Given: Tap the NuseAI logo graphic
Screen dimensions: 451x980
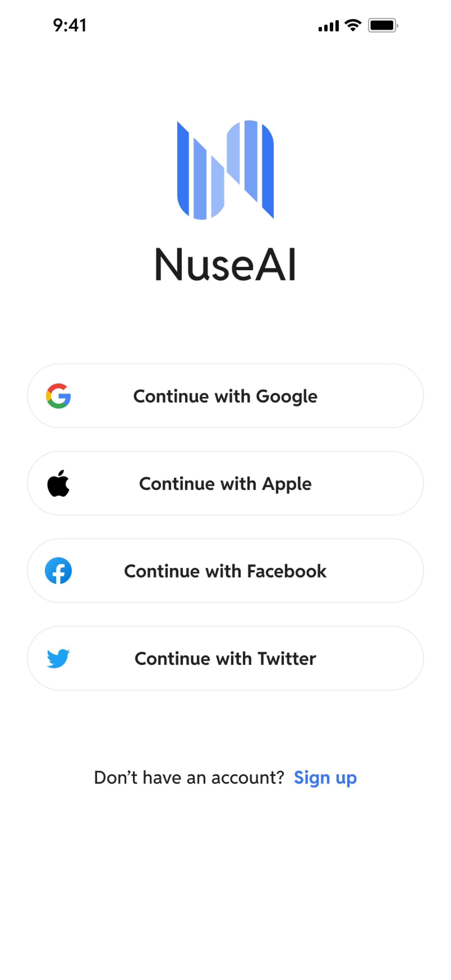Looking at the screenshot, I should pos(225,170).
